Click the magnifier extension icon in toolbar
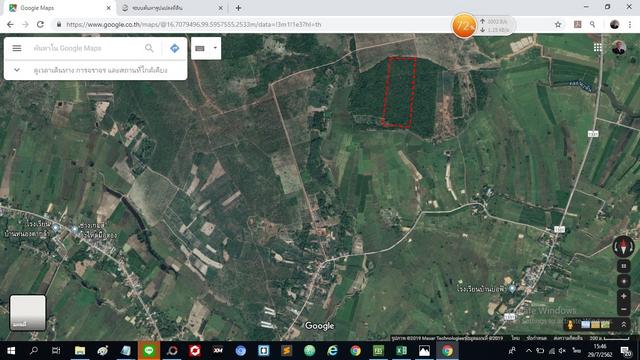 click(x=592, y=24)
